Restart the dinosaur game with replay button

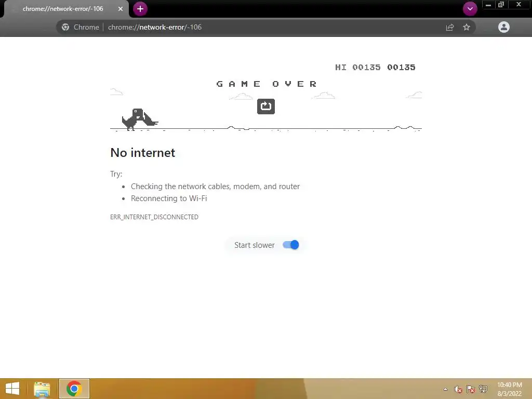click(x=265, y=106)
